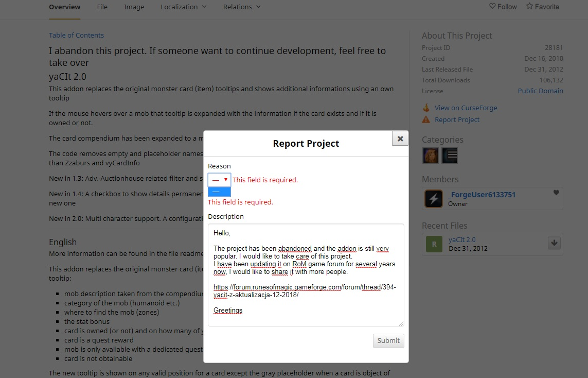Open the first category icon with character portrait
Screen dimensions: 588x378
(430, 156)
